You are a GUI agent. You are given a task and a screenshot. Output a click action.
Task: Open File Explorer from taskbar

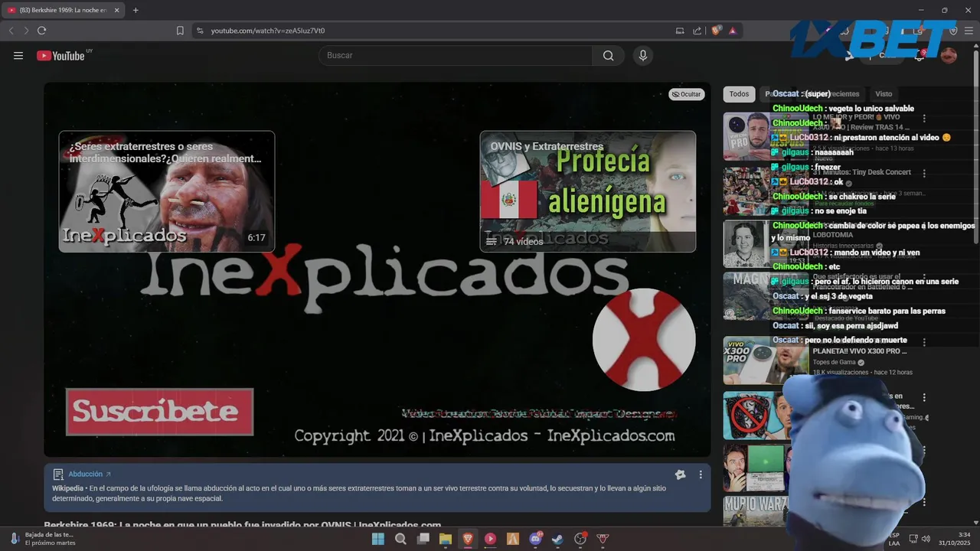[445, 539]
